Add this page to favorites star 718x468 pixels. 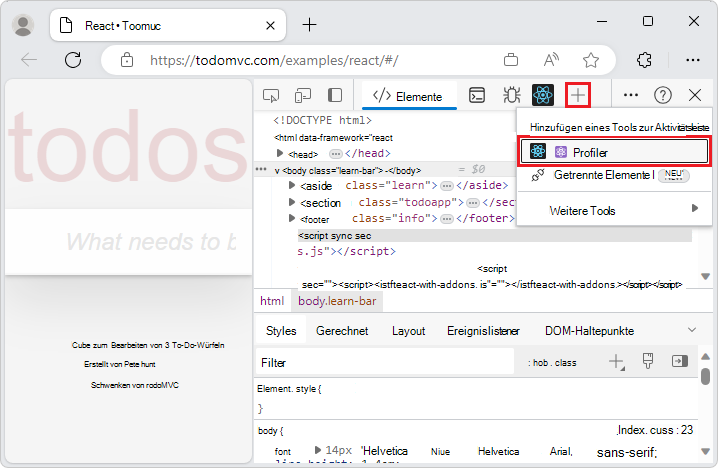pos(591,60)
